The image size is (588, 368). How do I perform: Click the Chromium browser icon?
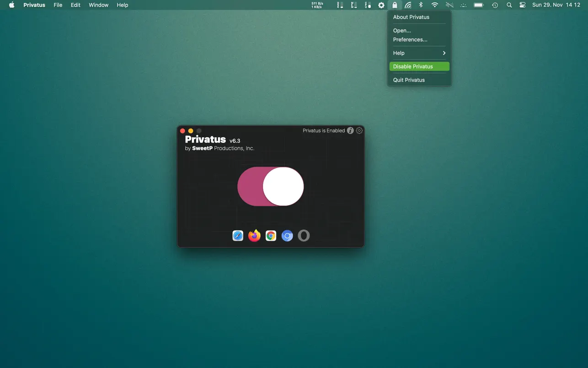click(x=287, y=236)
